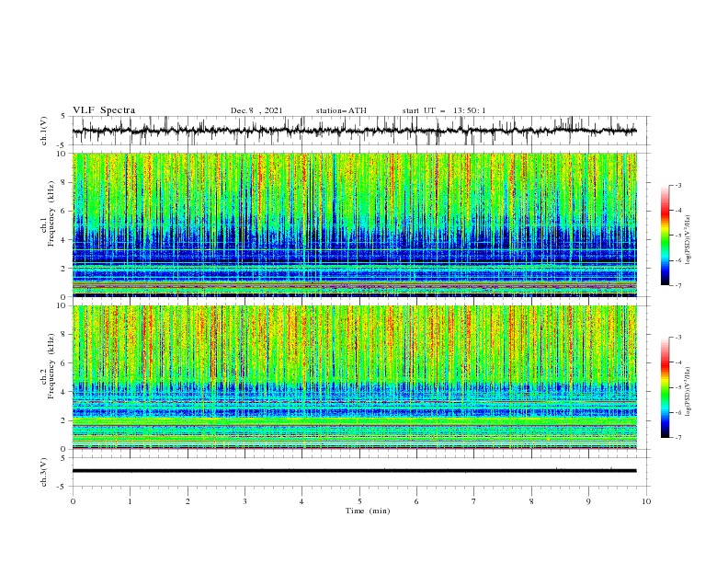This screenshot has height=563, width=728.
Task: Click the "-3" value on ch.1 colorbar
Action: (678, 185)
